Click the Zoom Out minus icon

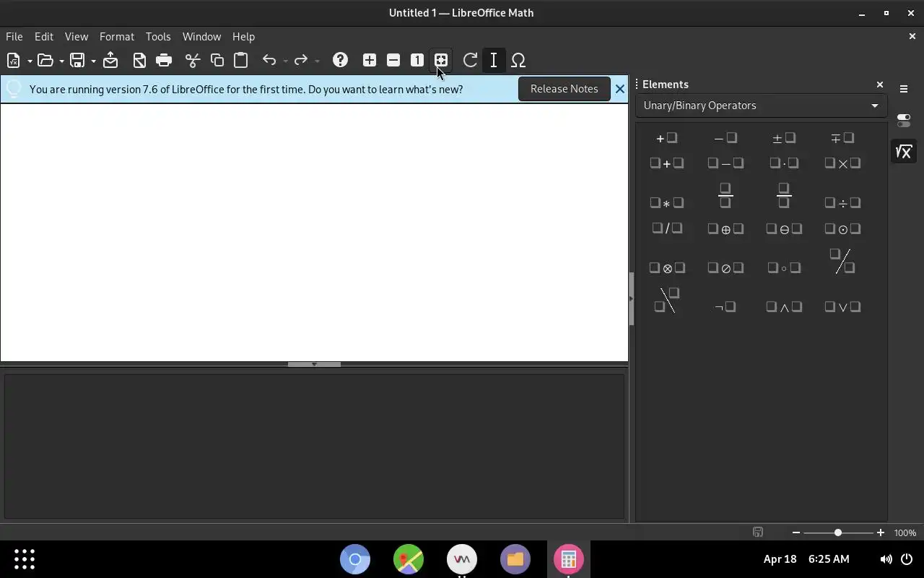[393, 61]
